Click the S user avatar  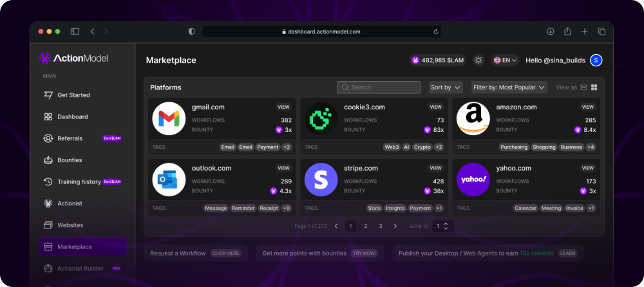point(596,60)
